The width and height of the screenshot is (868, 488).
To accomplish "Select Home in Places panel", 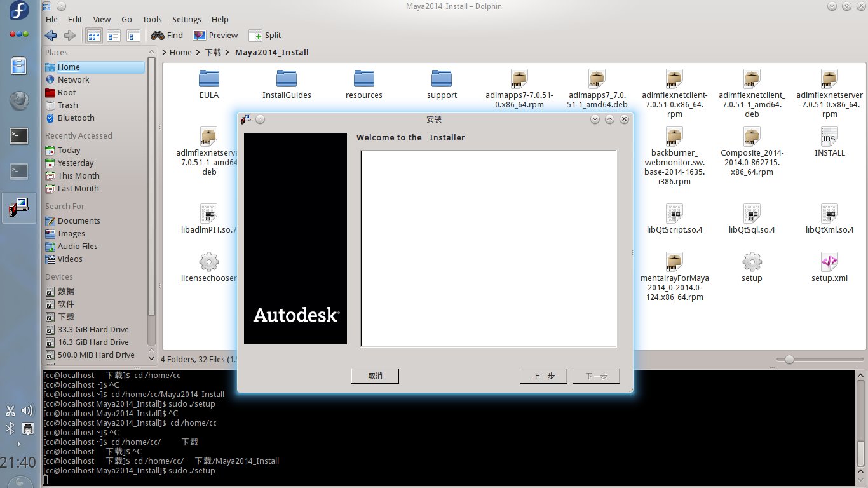I will pos(94,67).
